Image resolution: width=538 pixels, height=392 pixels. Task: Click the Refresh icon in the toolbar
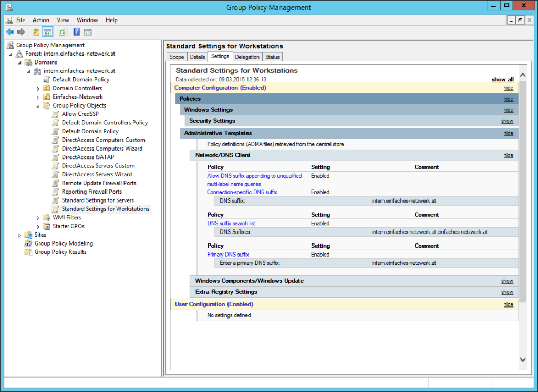pos(61,31)
